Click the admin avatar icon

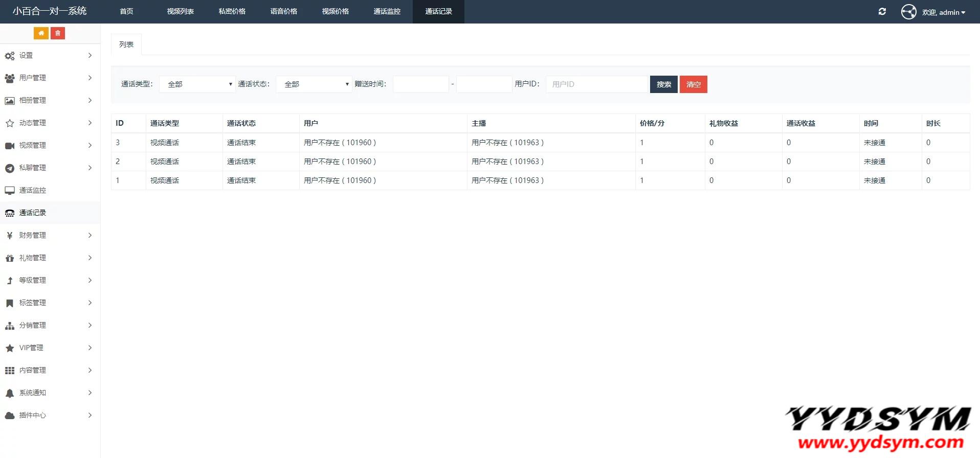click(x=908, y=12)
